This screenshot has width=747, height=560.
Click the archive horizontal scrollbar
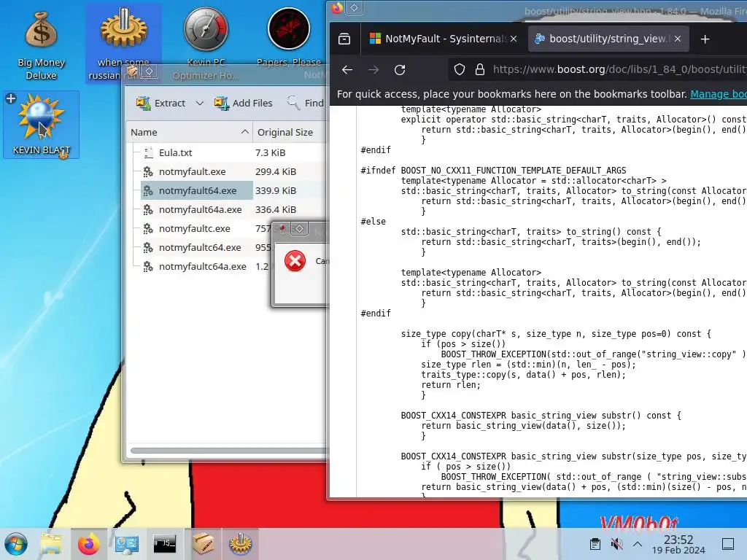pyautogui.click(x=228, y=451)
